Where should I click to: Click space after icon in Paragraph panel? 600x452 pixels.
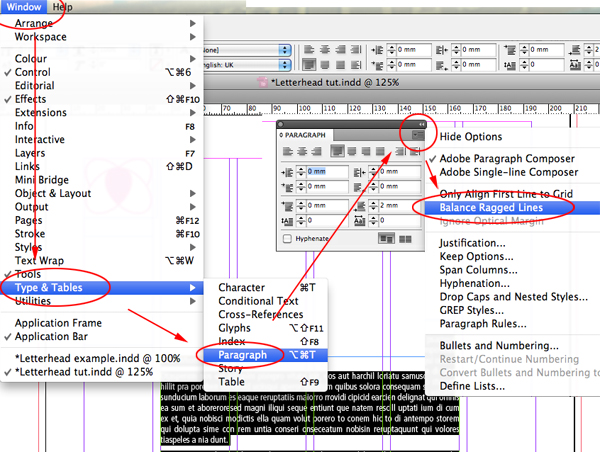click(359, 206)
